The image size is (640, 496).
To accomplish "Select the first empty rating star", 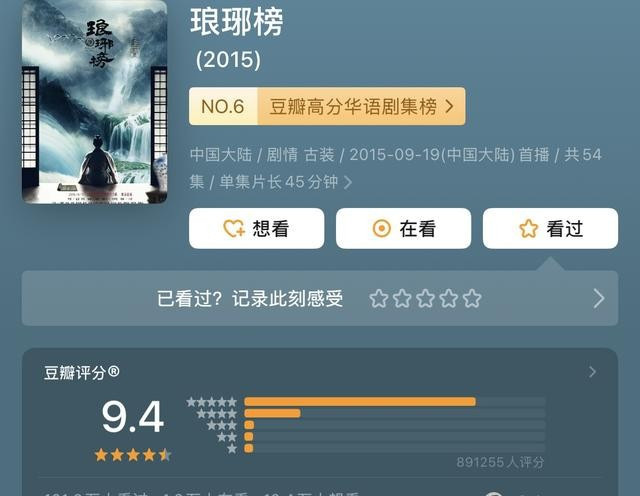I will click(x=378, y=298).
